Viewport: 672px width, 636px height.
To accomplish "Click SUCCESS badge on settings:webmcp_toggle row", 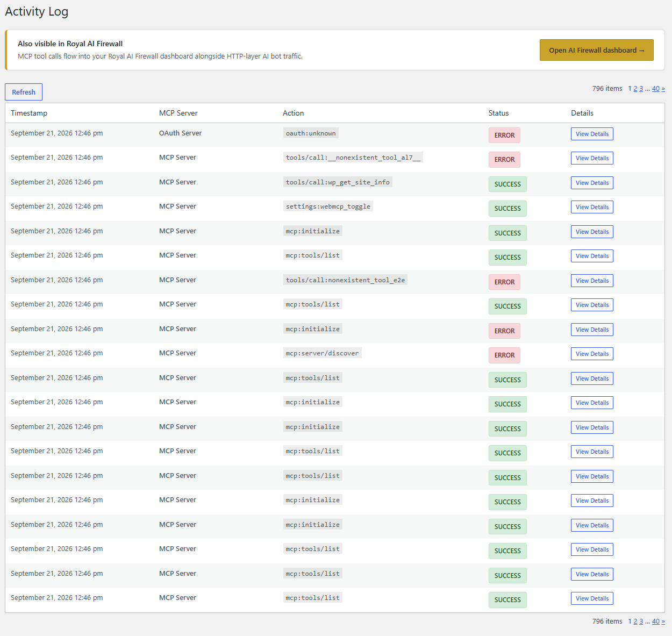I will (507, 209).
